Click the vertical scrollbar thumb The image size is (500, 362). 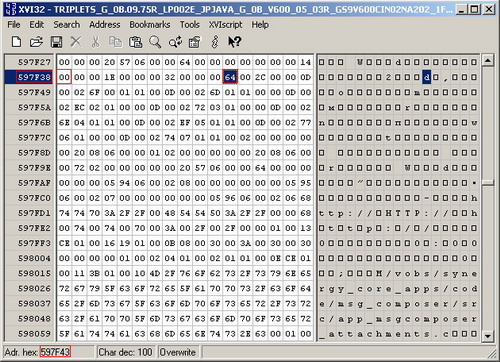[488, 183]
